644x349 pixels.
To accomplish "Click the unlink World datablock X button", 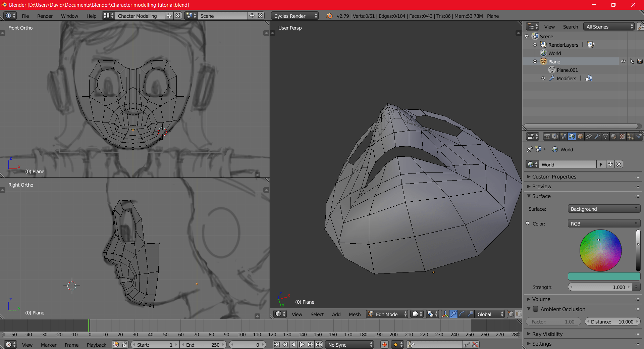I will pyautogui.click(x=619, y=164).
